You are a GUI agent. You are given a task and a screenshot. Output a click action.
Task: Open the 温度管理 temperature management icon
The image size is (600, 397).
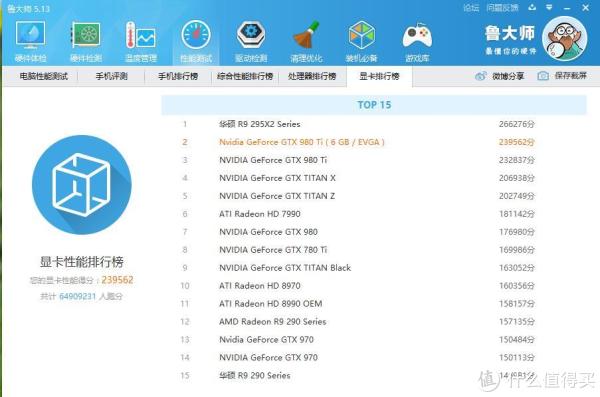pos(140,41)
